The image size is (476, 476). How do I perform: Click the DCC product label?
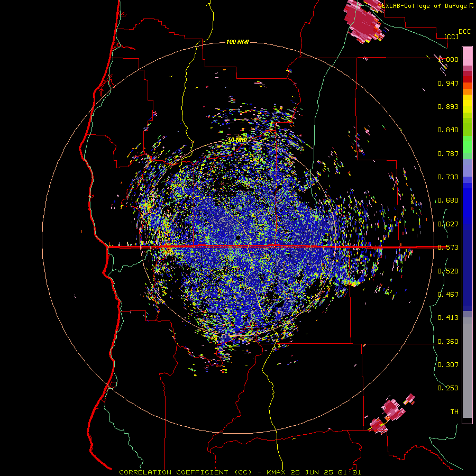coord(464,32)
